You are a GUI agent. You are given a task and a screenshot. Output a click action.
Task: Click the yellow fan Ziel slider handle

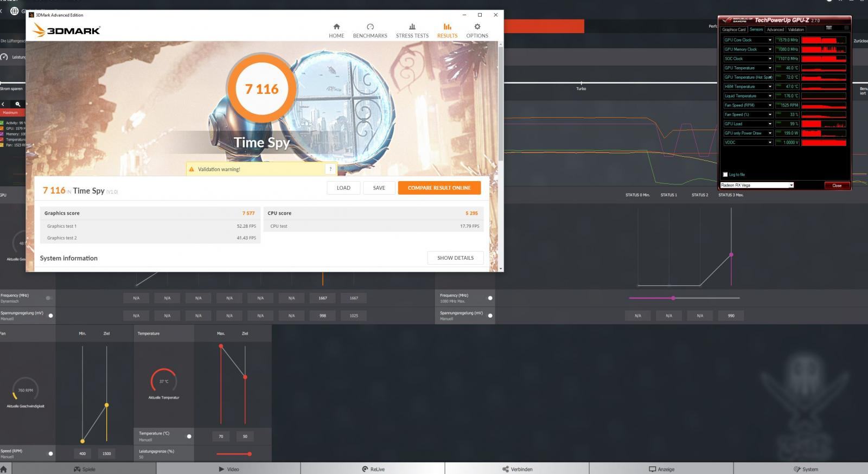(x=107, y=405)
